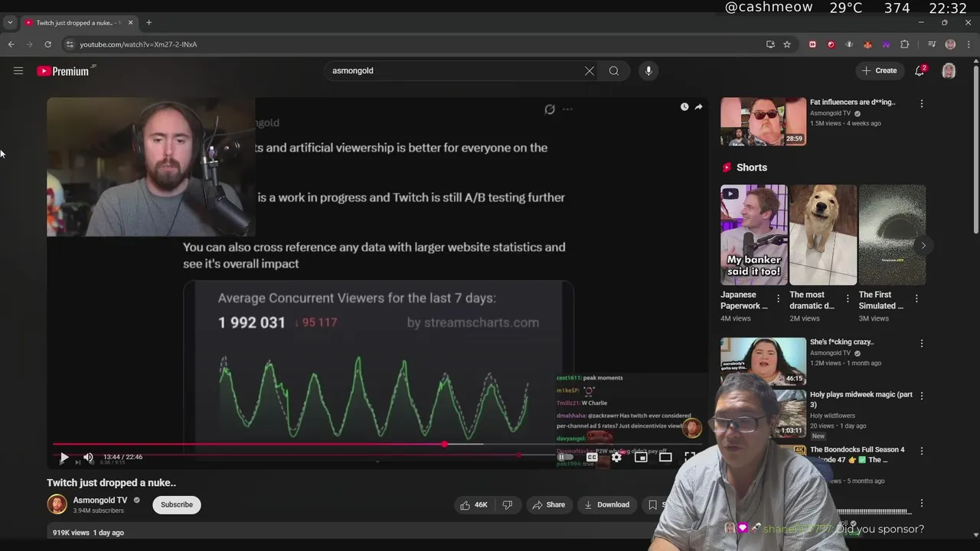Open the 'Fat influencers are d**ing' video thumbnail
Image resolution: width=980 pixels, height=551 pixels.
(x=763, y=121)
